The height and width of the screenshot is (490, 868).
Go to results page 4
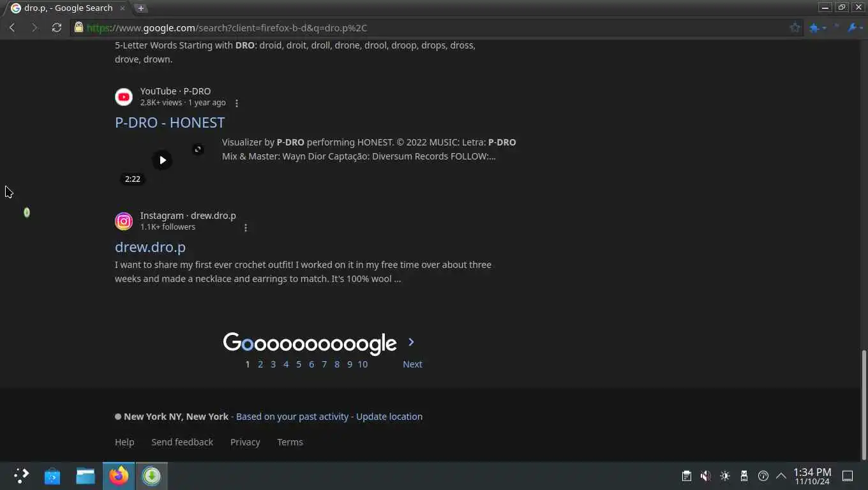(286, 364)
